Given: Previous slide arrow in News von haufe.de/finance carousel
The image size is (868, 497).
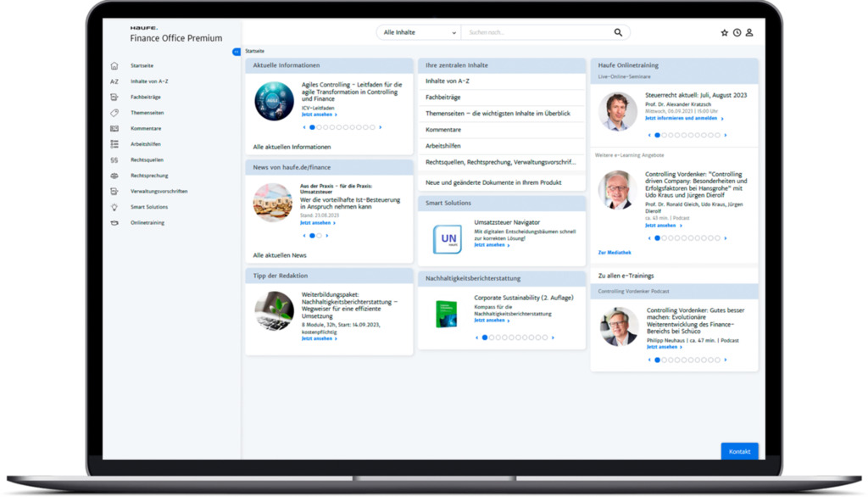Looking at the screenshot, I should pyautogui.click(x=304, y=236).
